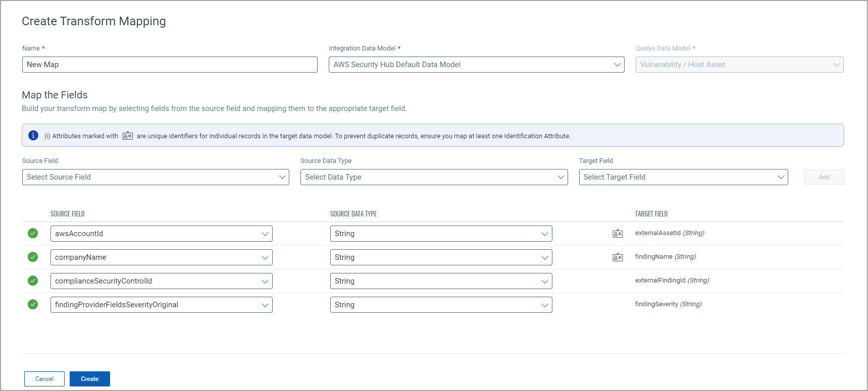Click the identification icon beside externalAssetId
This screenshot has width=868, height=391.
pyautogui.click(x=618, y=234)
